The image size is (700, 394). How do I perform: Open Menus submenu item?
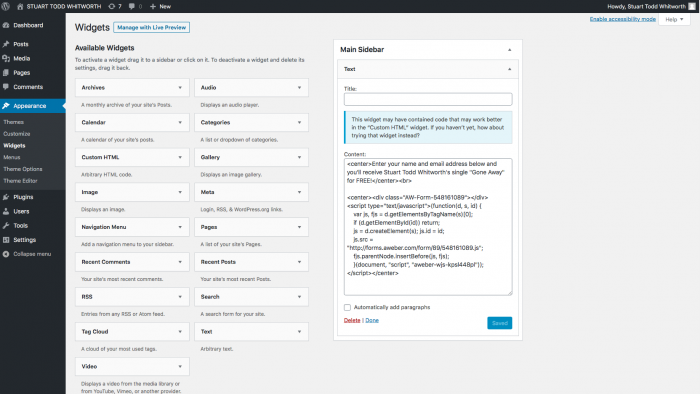coord(12,157)
